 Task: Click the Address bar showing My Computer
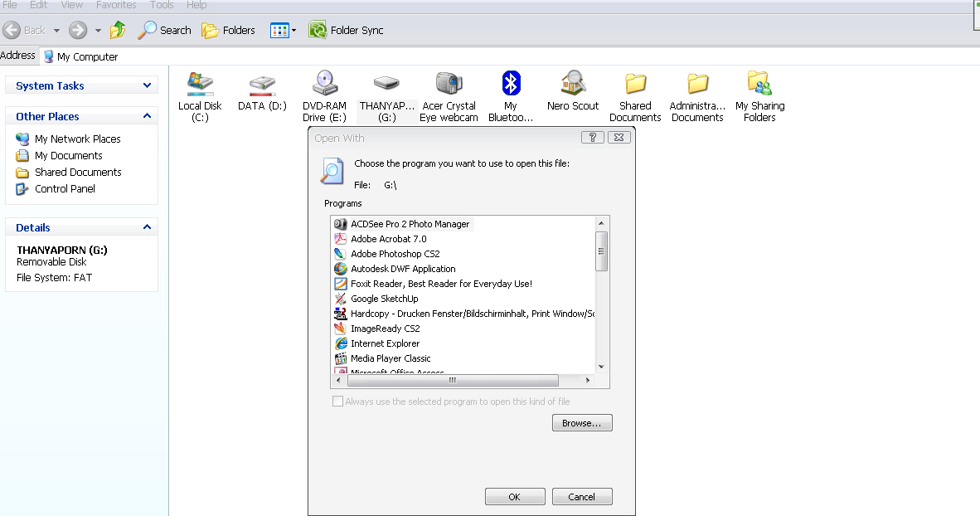pyautogui.click(x=510, y=56)
